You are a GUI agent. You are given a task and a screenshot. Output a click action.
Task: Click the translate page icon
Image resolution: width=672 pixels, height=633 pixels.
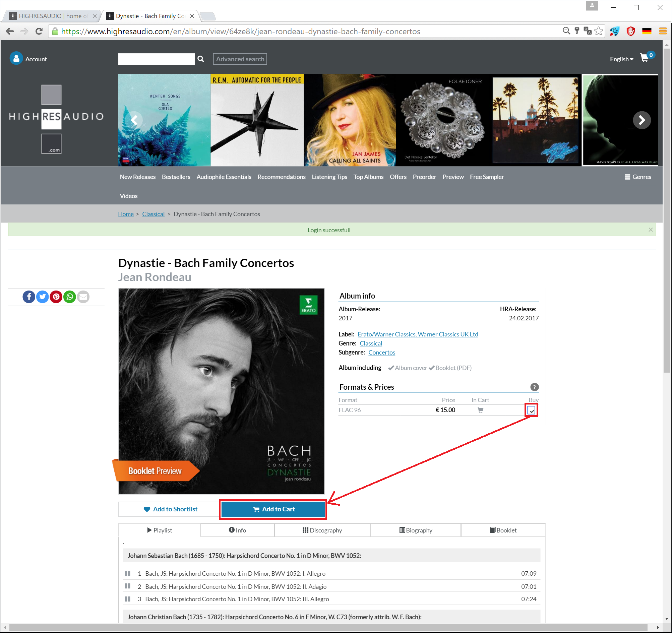(588, 31)
